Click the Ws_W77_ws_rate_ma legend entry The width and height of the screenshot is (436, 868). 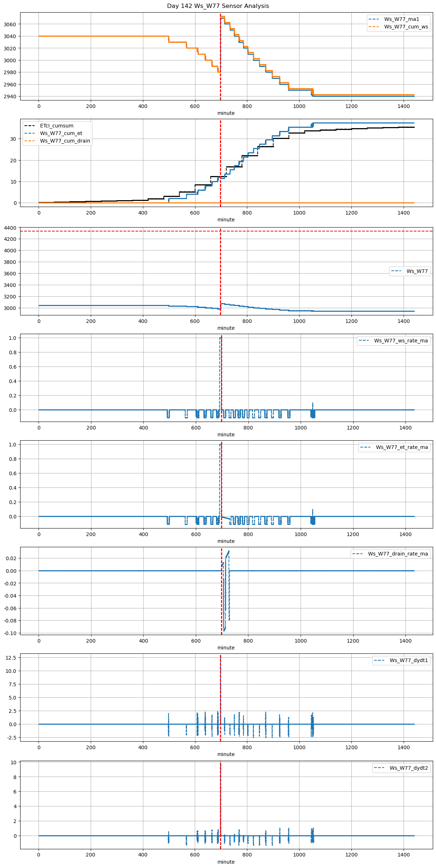401,341
